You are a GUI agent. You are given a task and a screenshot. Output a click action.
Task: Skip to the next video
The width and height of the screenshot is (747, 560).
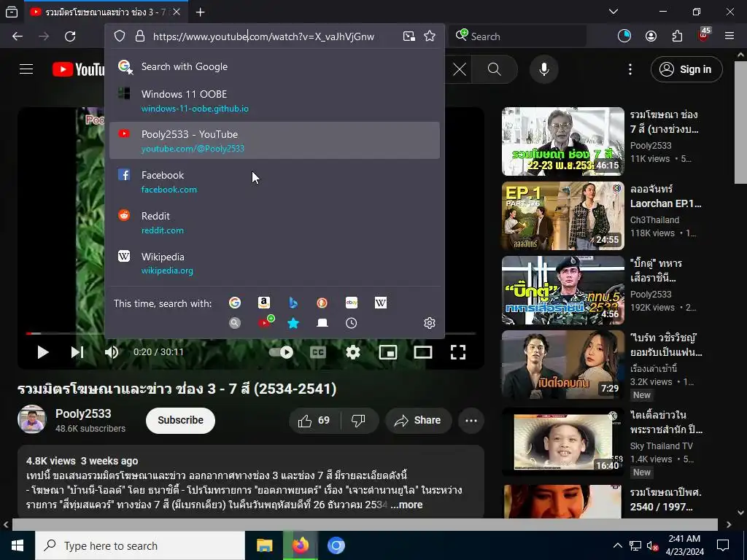pyautogui.click(x=77, y=352)
